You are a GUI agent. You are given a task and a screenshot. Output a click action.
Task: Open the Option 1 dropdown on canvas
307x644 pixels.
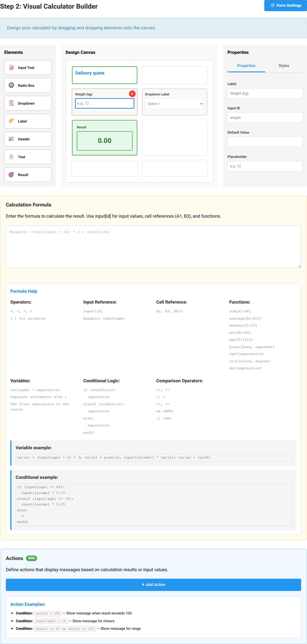[174, 104]
